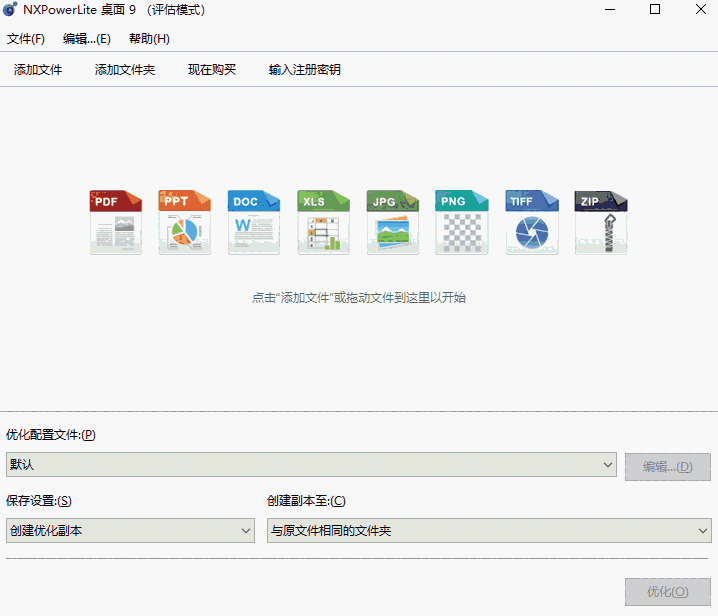Click the TIFF file icon

click(531, 221)
